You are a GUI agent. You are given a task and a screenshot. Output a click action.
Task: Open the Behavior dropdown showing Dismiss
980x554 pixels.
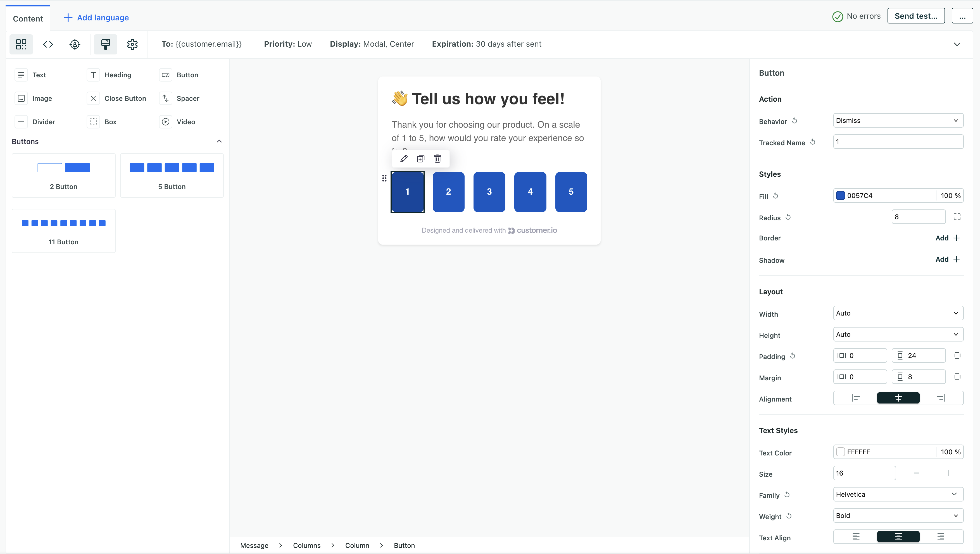click(898, 121)
